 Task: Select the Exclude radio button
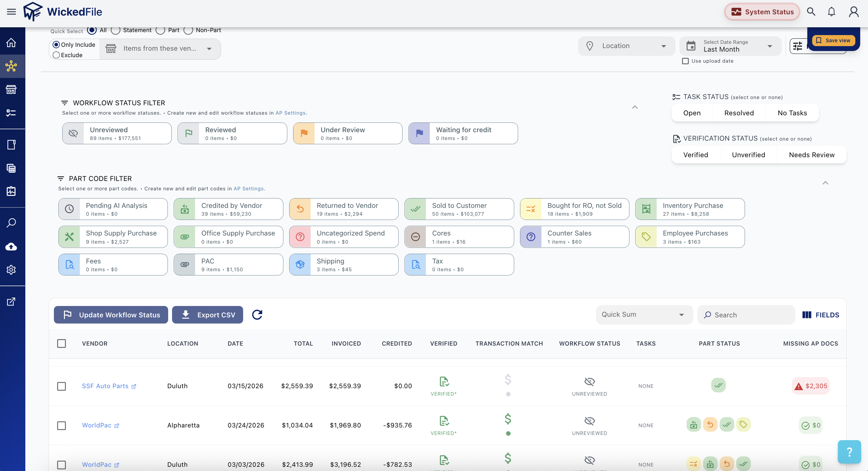(x=56, y=55)
